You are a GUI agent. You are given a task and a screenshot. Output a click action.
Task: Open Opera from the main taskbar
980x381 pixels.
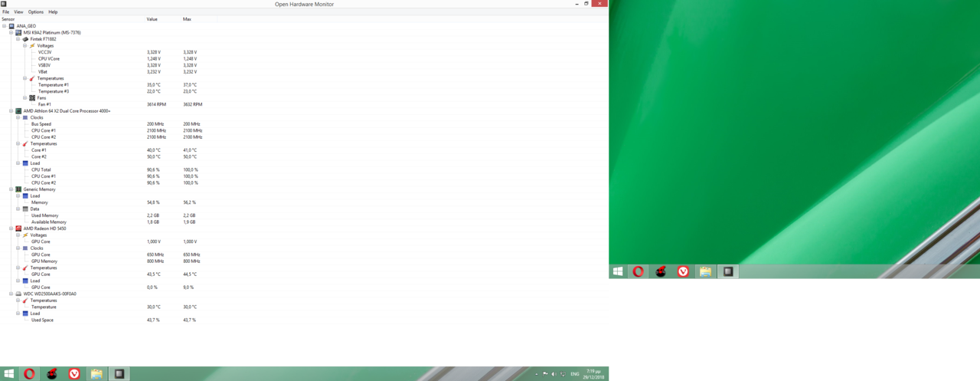coord(29,373)
